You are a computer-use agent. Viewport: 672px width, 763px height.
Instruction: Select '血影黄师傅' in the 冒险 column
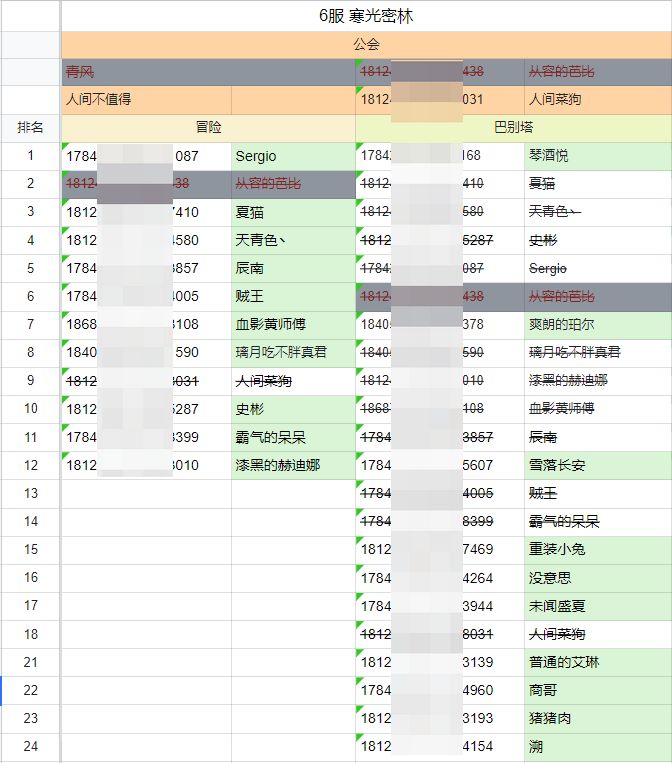pyautogui.click(x=293, y=324)
